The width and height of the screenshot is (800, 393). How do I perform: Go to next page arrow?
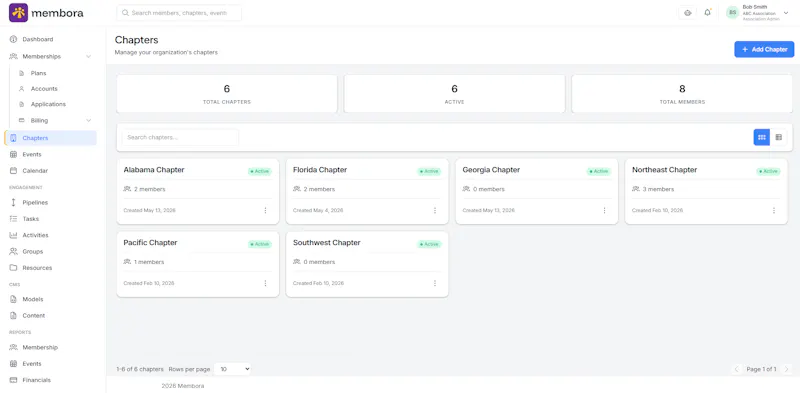(786, 369)
